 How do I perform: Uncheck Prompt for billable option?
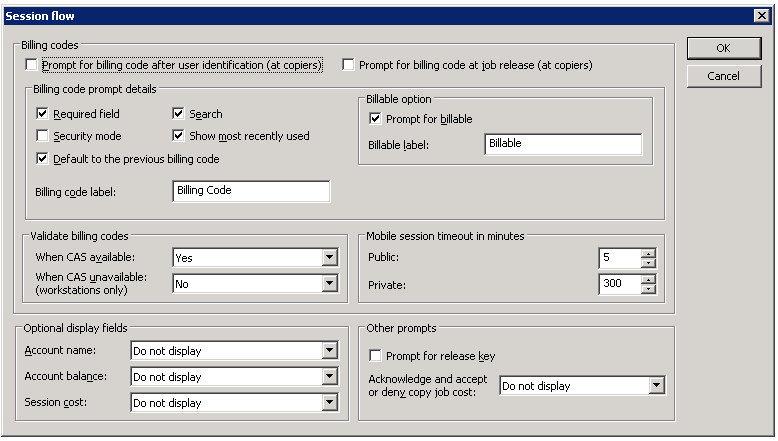[x=375, y=119]
